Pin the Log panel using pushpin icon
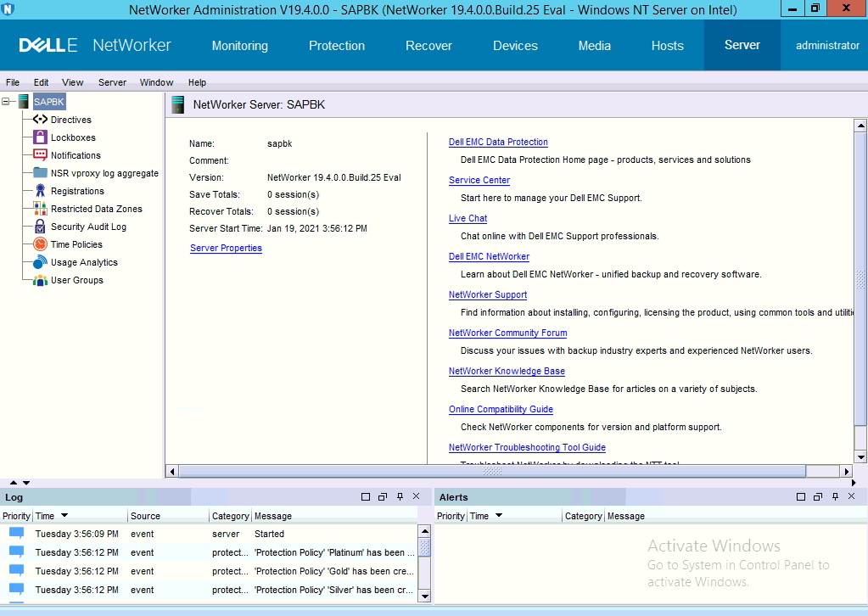868x616 pixels. [400, 496]
